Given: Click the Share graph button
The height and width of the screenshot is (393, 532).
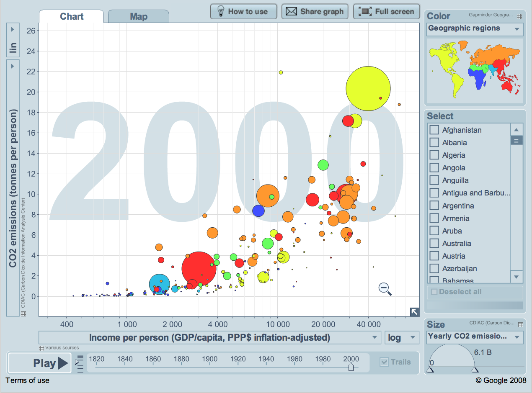Looking at the screenshot, I should coord(315,12).
